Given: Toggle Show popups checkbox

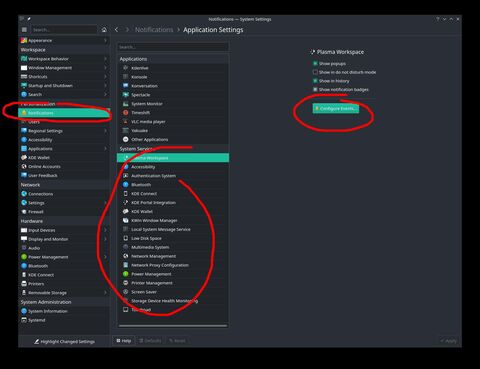Looking at the screenshot, I should (315, 63).
